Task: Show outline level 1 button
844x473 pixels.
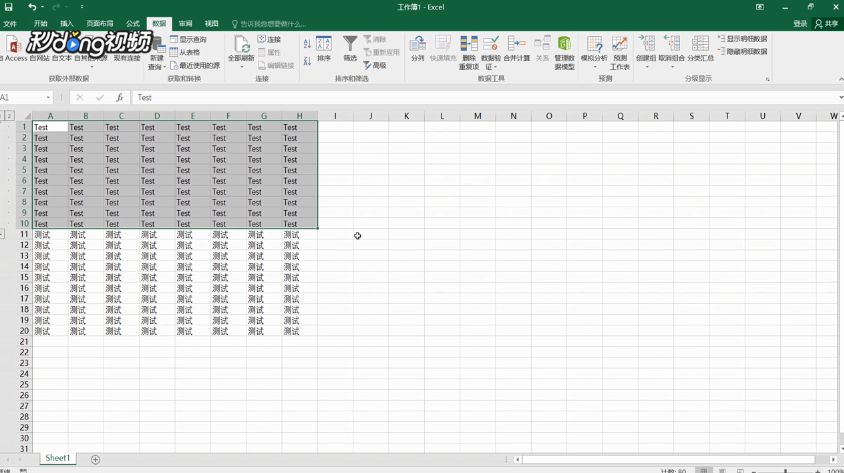Action: point(2,116)
